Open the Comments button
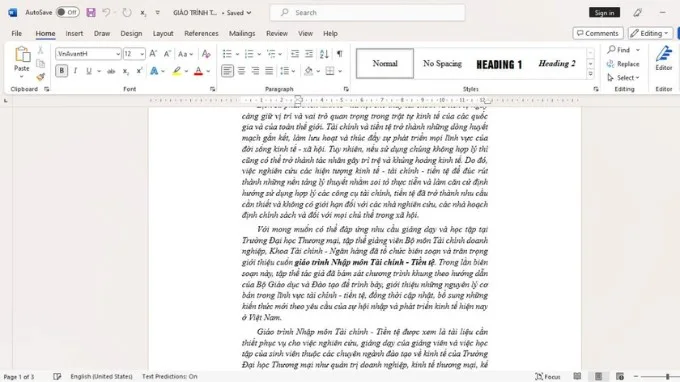Viewport: 680px width, 382px height. pyautogui.click(x=598, y=33)
